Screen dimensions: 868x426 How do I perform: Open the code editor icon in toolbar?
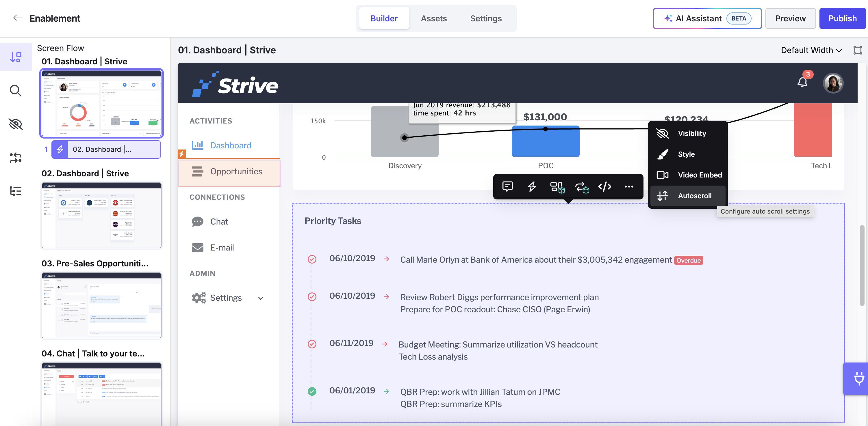(x=605, y=186)
